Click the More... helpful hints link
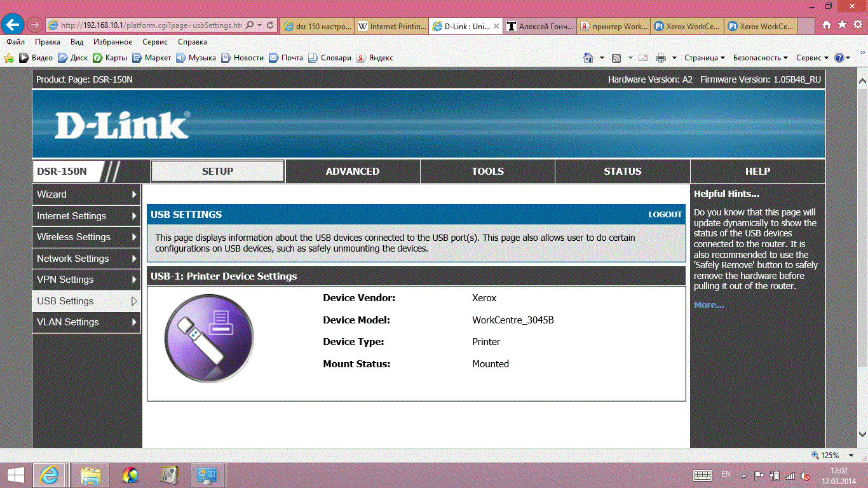Screen dimensions: 868x488 coord(709,305)
